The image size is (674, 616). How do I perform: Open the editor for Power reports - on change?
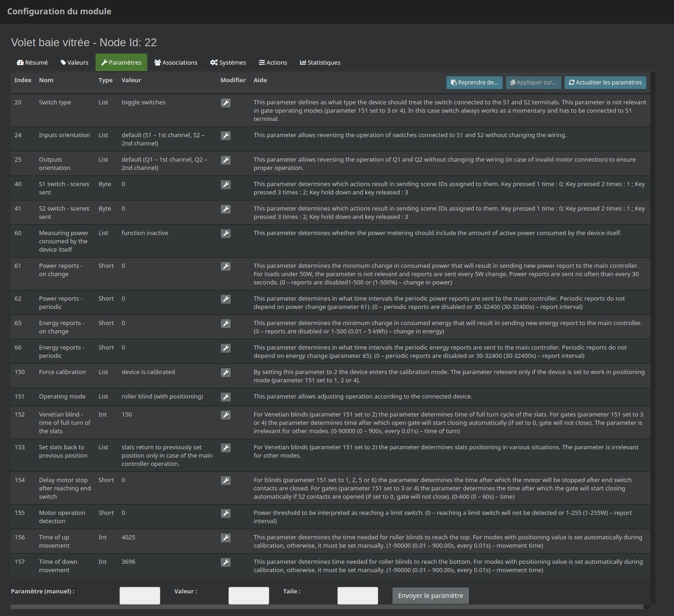pyautogui.click(x=225, y=266)
